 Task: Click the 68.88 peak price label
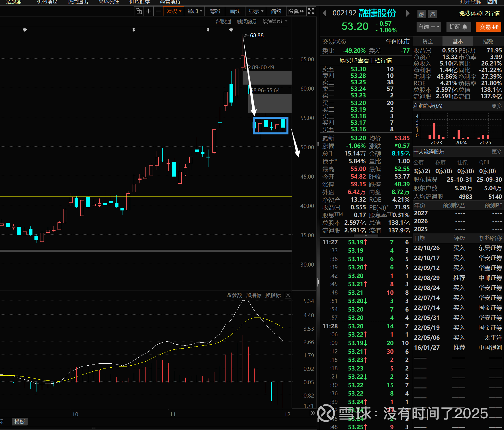pyautogui.click(x=257, y=35)
